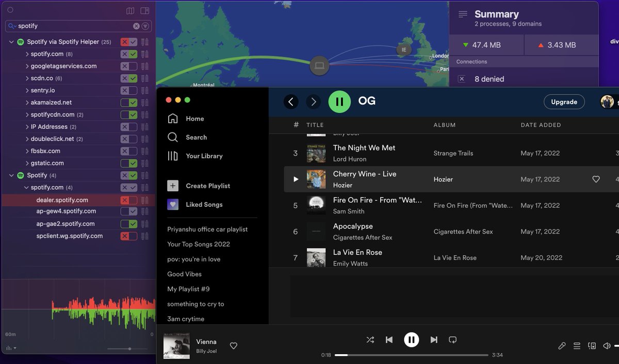The height and width of the screenshot is (364, 619).
Task: Open Billy Joel artist in player bar
Action: (206, 351)
